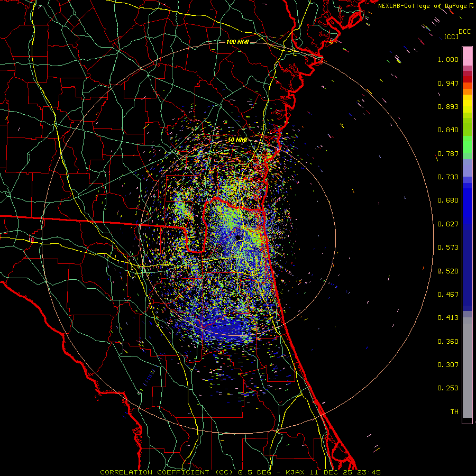This screenshot has width=476, height=476.
Task: Click the 50 NMI range ring label
Action: point(237,140)
